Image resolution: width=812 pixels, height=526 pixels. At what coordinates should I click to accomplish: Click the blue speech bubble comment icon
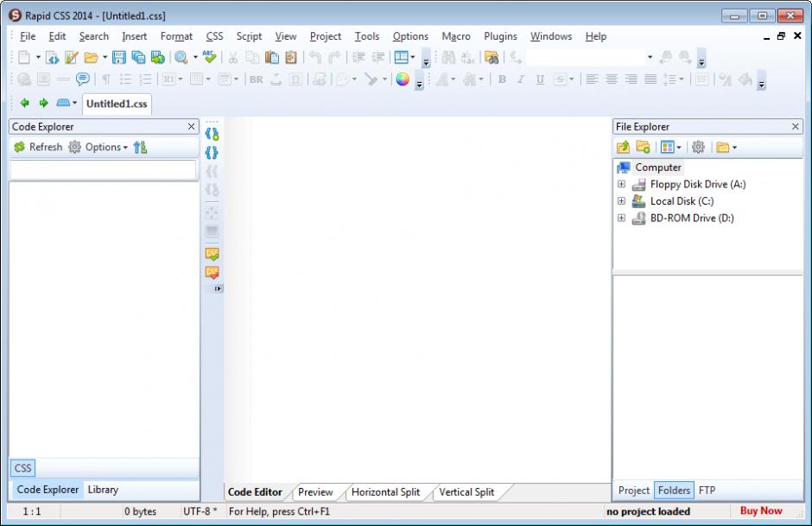pos(82,79)
